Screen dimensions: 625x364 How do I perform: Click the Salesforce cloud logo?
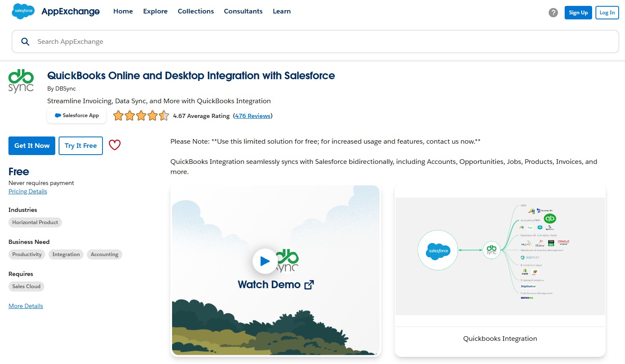click(x=23, y=11)
